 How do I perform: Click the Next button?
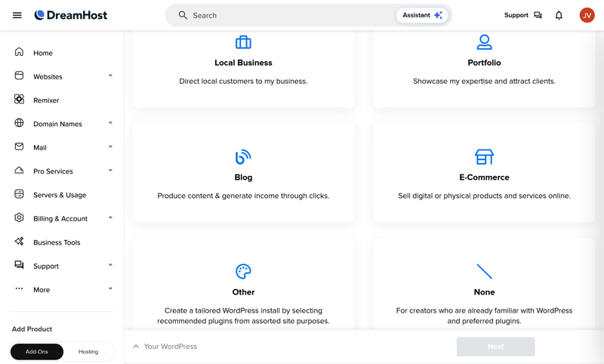pos(496,347)
